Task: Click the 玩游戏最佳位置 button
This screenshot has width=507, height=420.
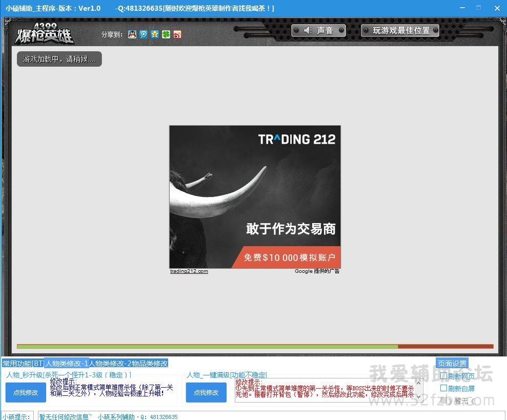Action: pyautogui.click(x=400, y=31)
